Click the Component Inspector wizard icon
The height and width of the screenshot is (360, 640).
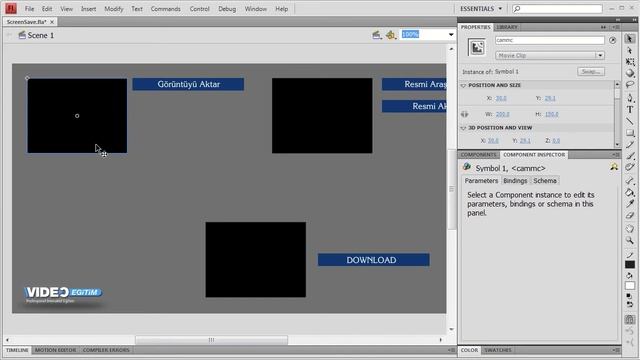[614, 167]
